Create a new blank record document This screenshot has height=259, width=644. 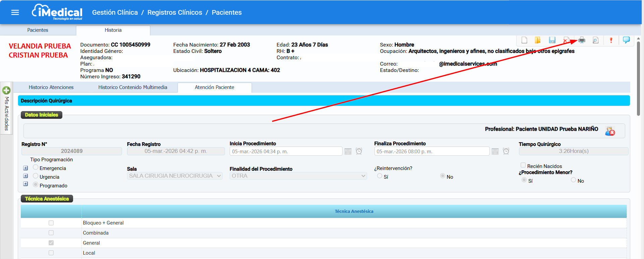pyautogui.click(x=524, y=40)
